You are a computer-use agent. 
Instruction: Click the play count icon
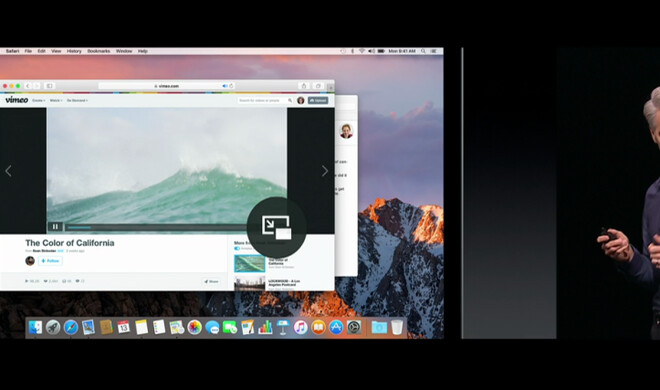click(27, 281)
